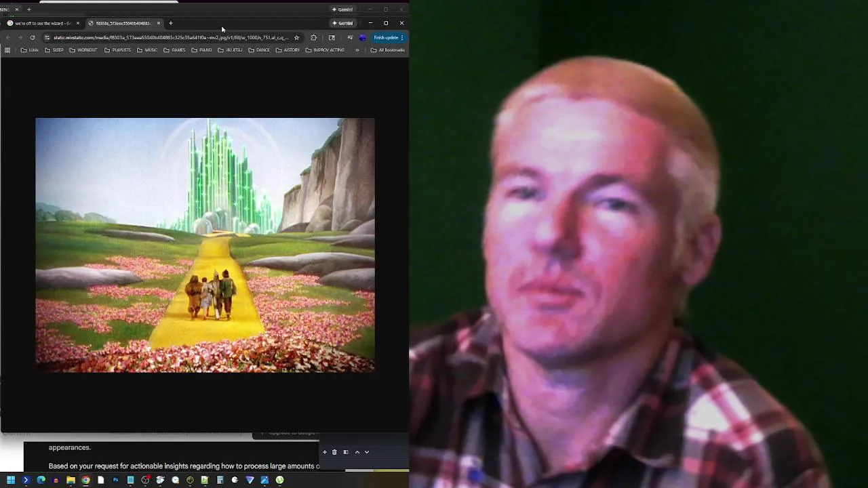Open Microsoft Edge from the taskbar
Screen dimensions: 868x488
41,480
